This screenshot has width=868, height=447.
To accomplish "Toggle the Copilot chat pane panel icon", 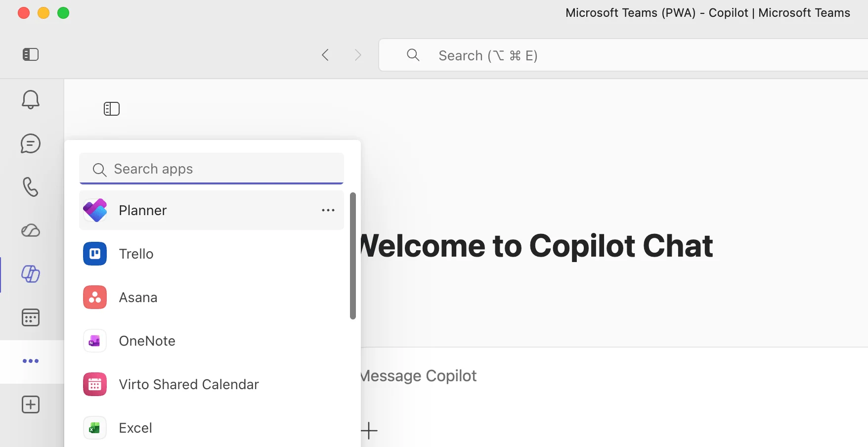I will pos(112,109).
